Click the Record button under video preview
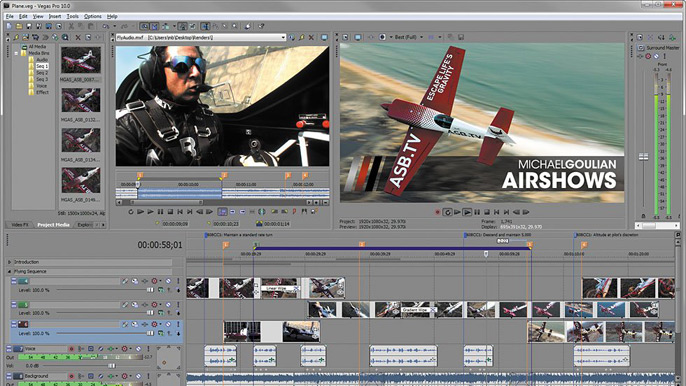Screen dimensions: 686x386 (x=437, y=212)
